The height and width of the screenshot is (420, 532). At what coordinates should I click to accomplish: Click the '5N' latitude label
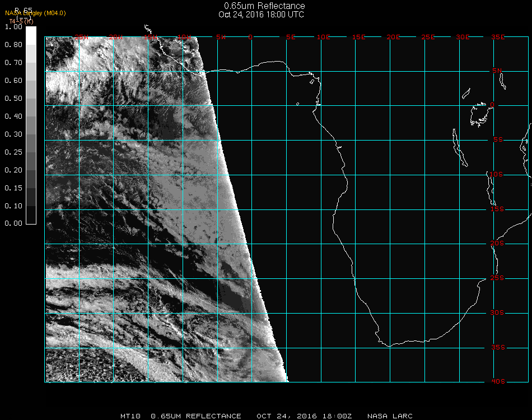(x=497, y=71)
